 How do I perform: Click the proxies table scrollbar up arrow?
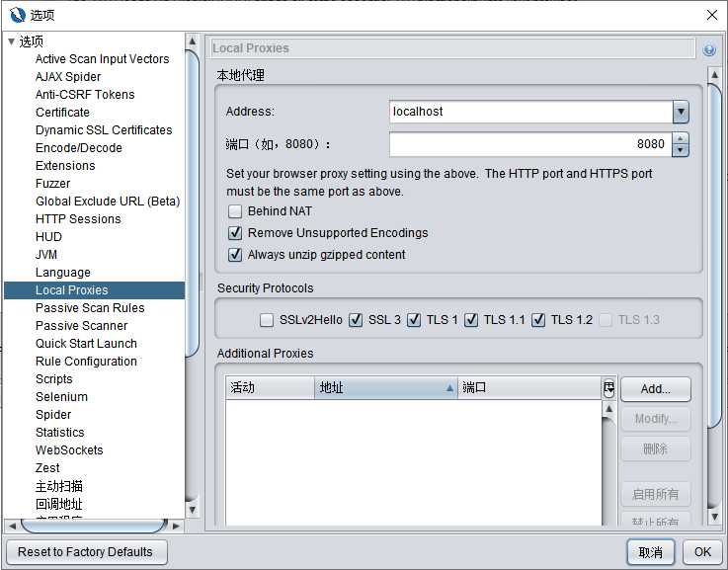point(608,409)
